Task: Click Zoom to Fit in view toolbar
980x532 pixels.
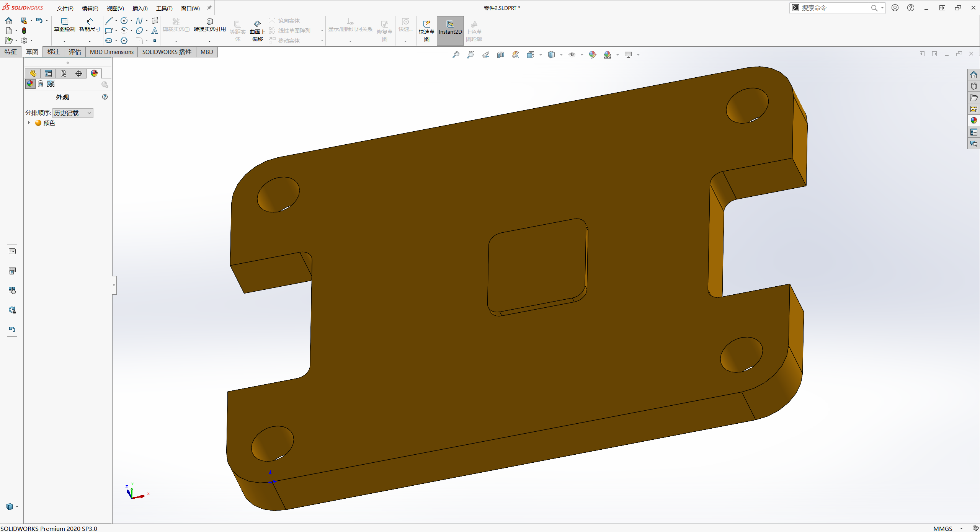Action: [x=456, y=55]
